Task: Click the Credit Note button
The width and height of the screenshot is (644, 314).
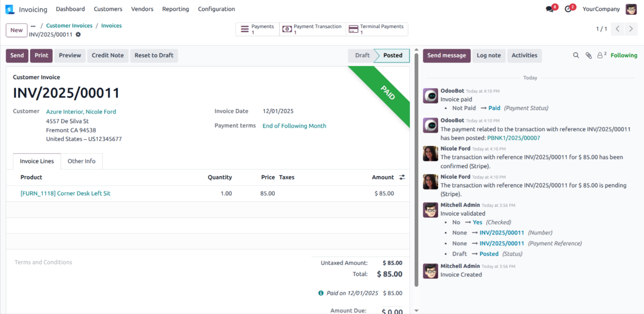Action: [x=108, y=55]
